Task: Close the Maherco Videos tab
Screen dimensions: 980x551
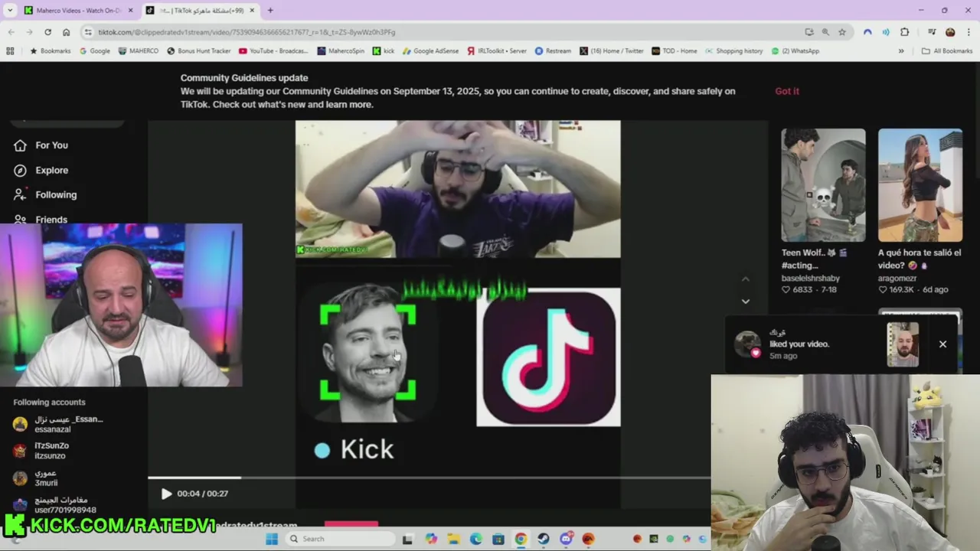Action: [130, 11]
